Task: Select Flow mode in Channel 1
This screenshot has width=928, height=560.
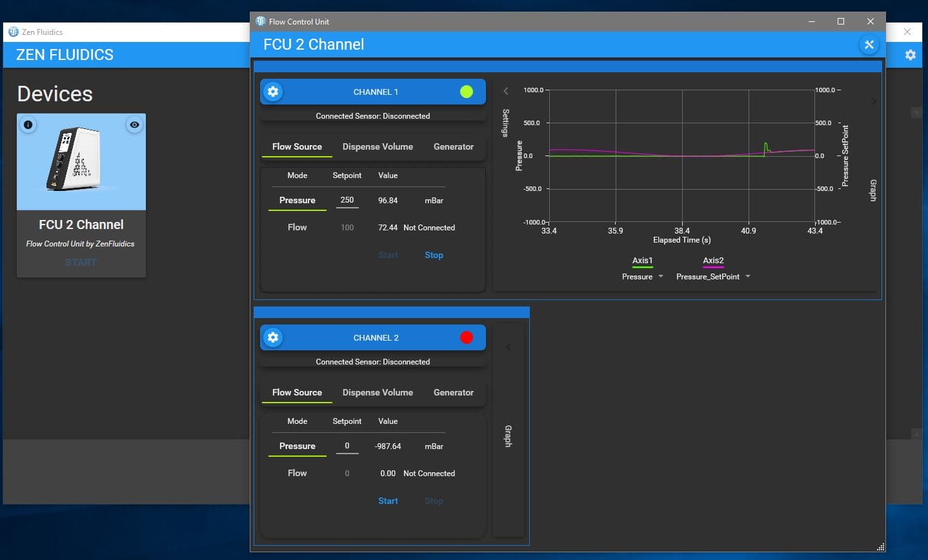Action: (x=298, y=227)
